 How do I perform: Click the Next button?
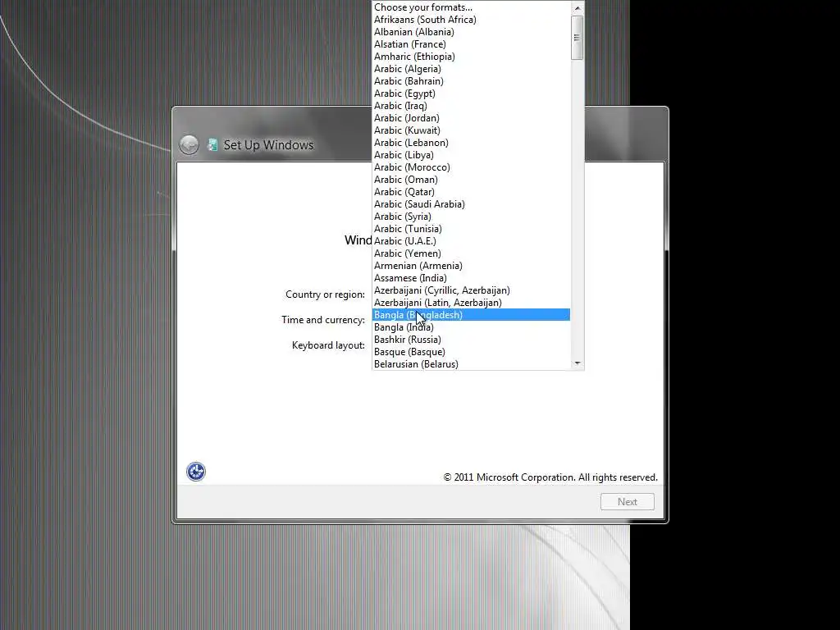[x=628, y=502]
